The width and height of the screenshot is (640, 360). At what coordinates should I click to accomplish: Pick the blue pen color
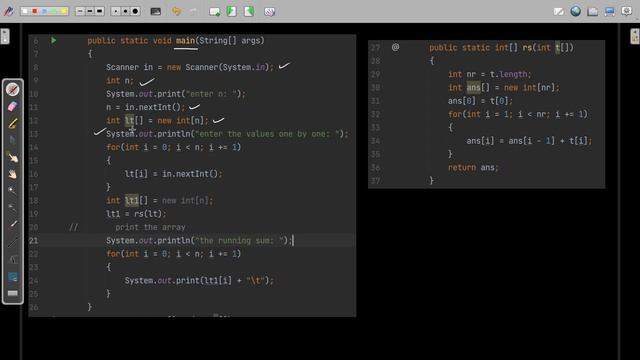(x=44, y=11)
